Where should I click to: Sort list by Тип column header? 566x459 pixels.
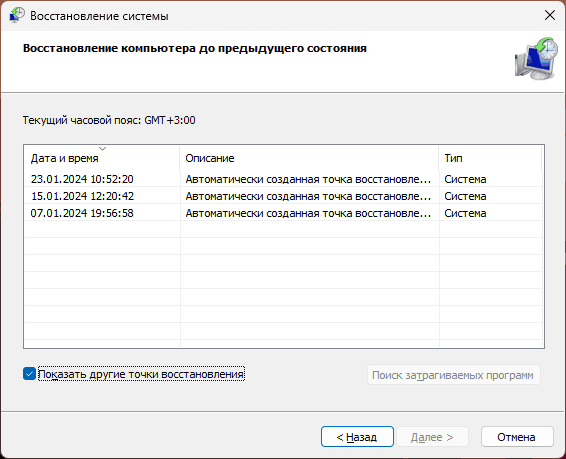490,158
